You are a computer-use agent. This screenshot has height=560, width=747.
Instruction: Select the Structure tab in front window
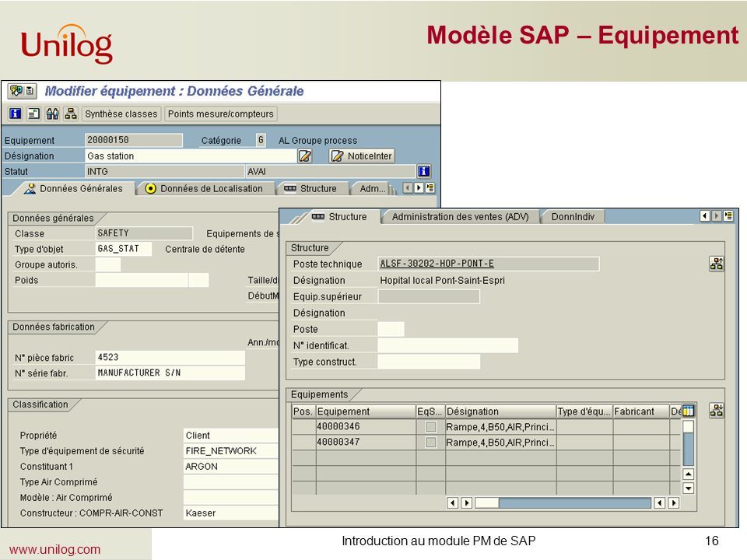point(340,217)
